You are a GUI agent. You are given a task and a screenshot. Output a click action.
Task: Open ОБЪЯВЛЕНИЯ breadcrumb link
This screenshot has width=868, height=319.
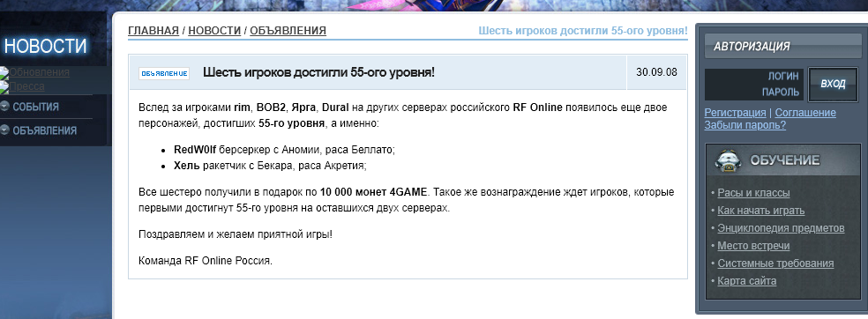point(288,31)
